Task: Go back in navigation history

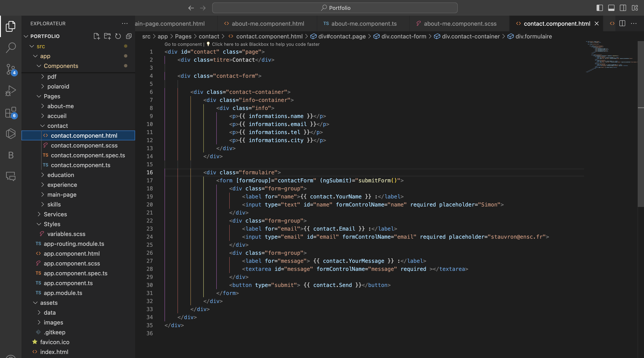Action: click(x=191, y=8)
